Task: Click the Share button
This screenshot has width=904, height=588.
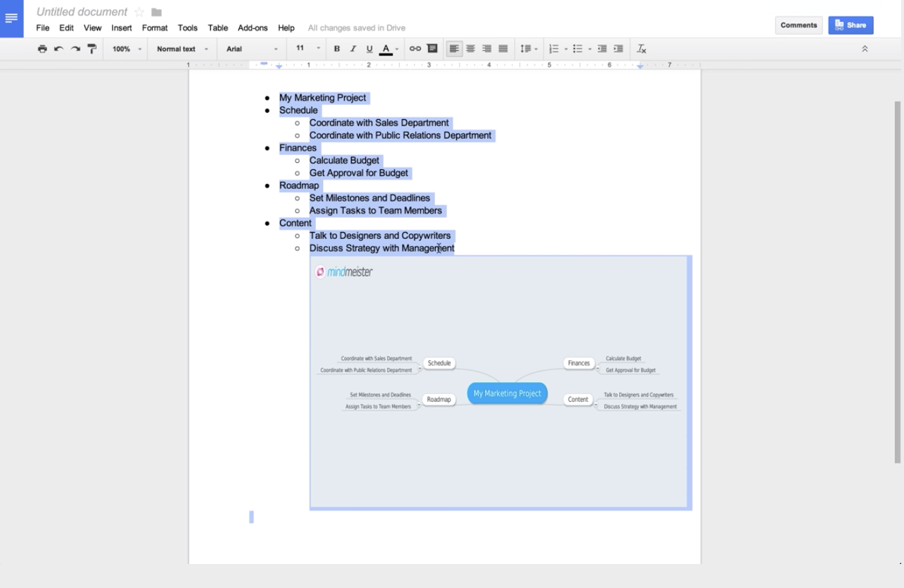Action: point(850,25)
